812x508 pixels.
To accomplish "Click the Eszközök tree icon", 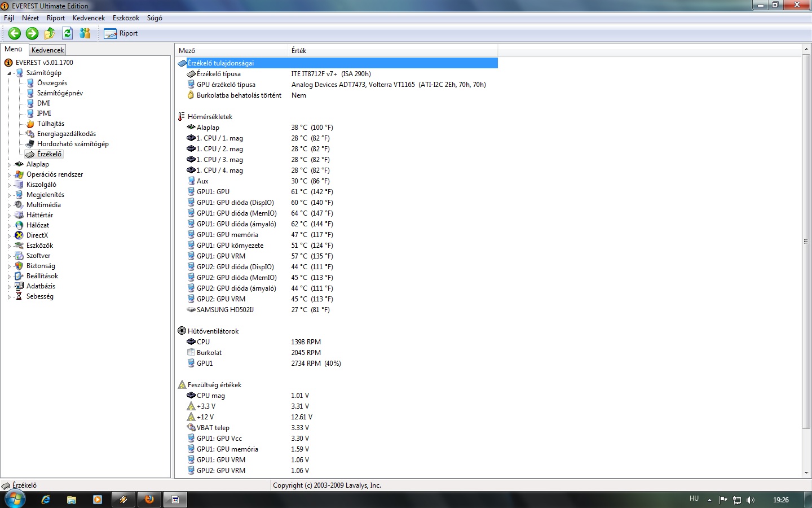I will pyautogui.click(x=19, y=246).
